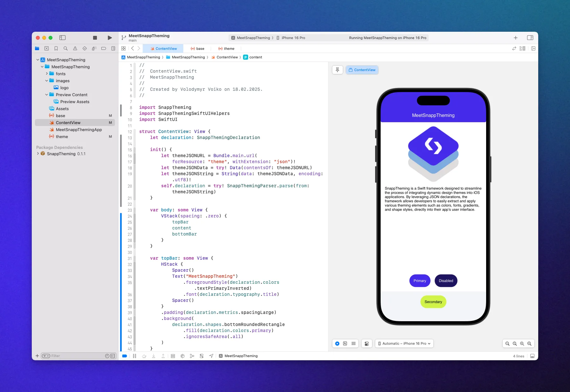Open the Find navigator magnifier icon
This screenshot has width=570, height=392.
[65, 49]
